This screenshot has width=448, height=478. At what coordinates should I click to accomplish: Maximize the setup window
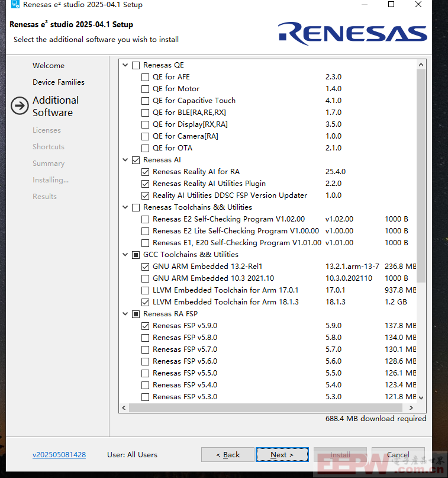pos(391,4)
